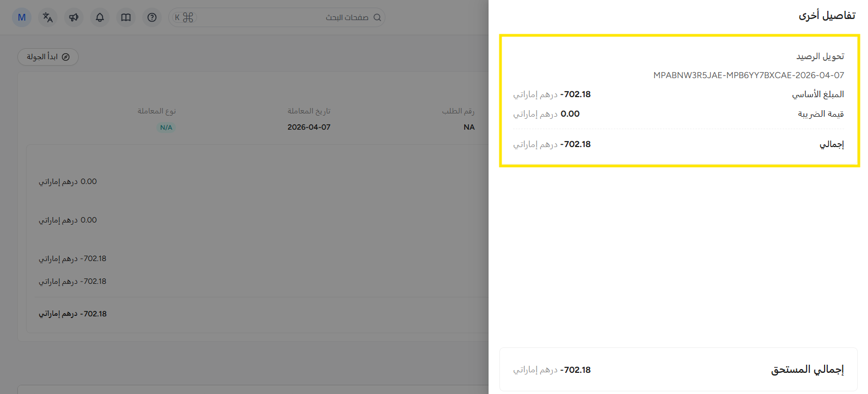Click the language translate icon
Image resolution: width=868 pixels, height=394 pixels.
48,17
